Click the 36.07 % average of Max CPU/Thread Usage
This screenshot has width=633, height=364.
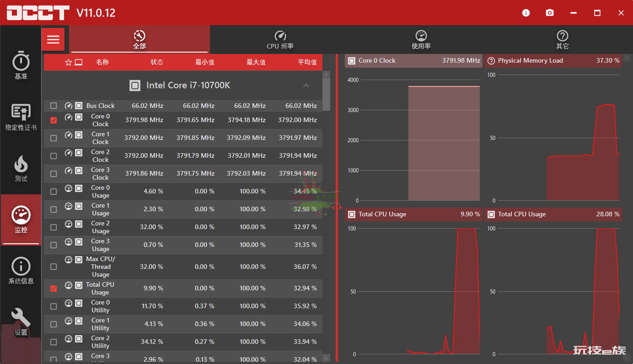pyautogui.click(x=305, y=267)
